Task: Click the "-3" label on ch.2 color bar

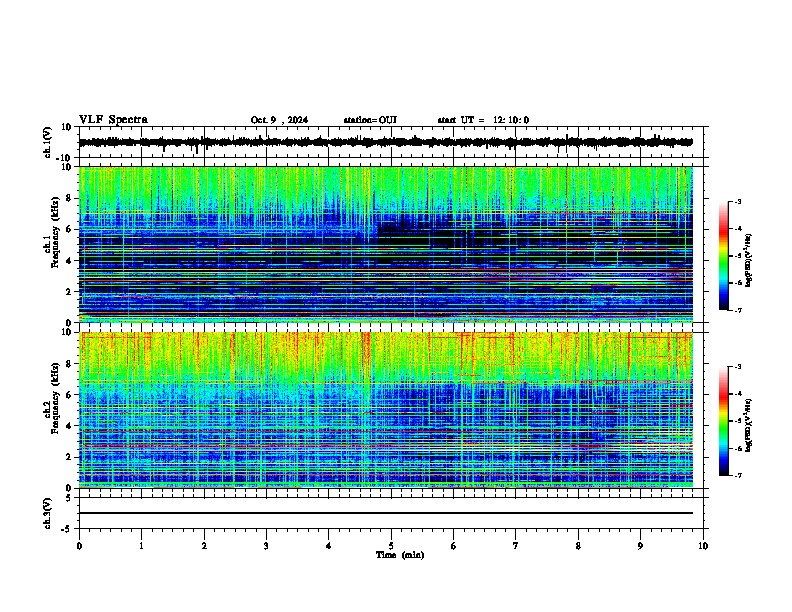Action: coord(738,367)
